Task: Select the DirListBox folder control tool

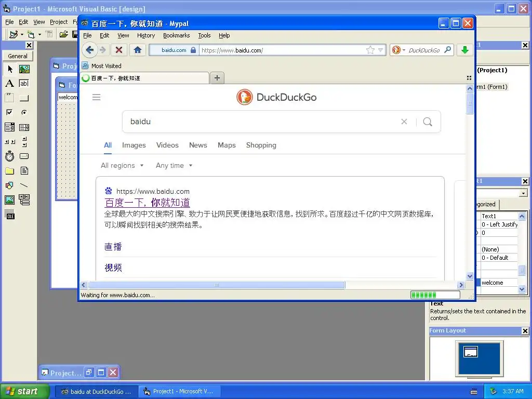Action: click(x=10, y=170)
